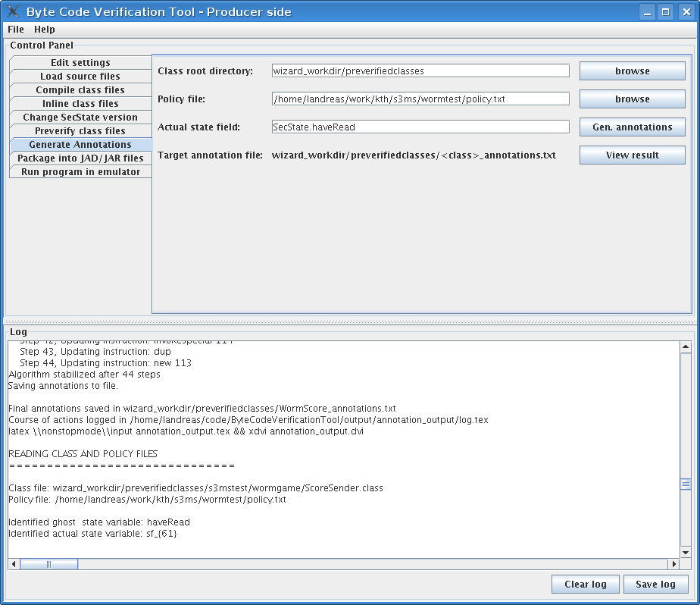This screenshot has height=605, width=700.
Task: Click the log scroll left arrow
Action: click(x=14, y=564)
